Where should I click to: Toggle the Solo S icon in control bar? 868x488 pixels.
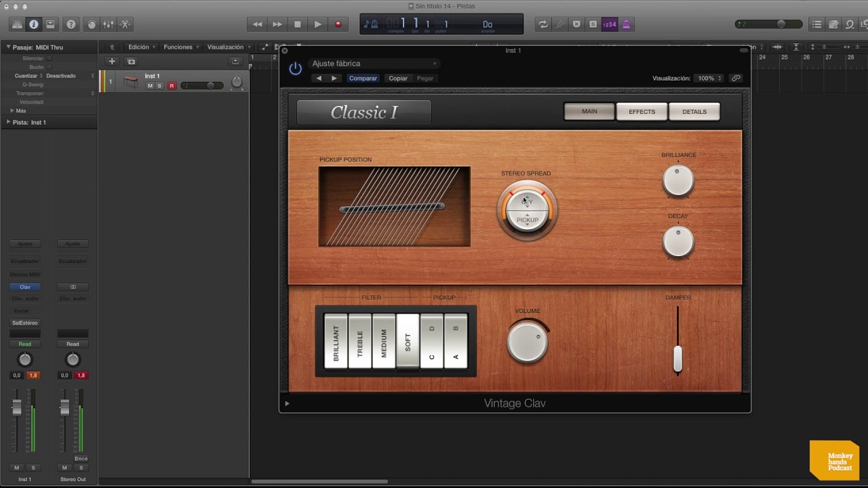click(593, 24)
